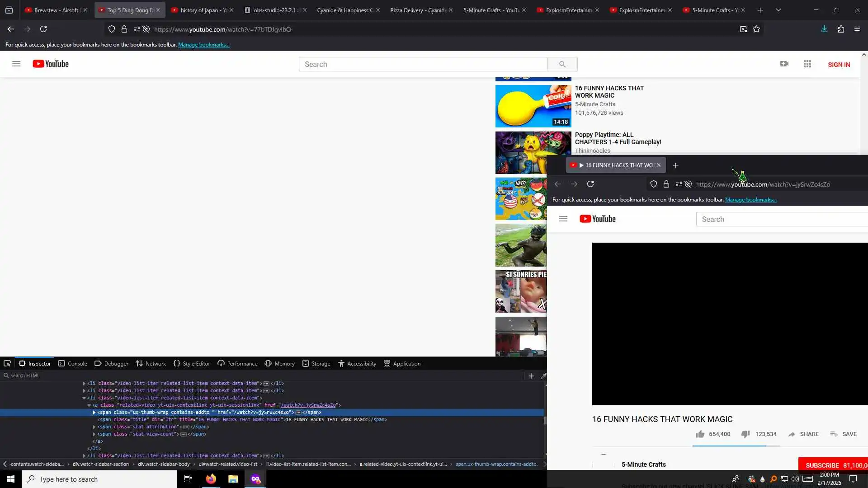The image size is (868, 488).
Task: Click the create video camera icon
Action: tap(784, 64)
